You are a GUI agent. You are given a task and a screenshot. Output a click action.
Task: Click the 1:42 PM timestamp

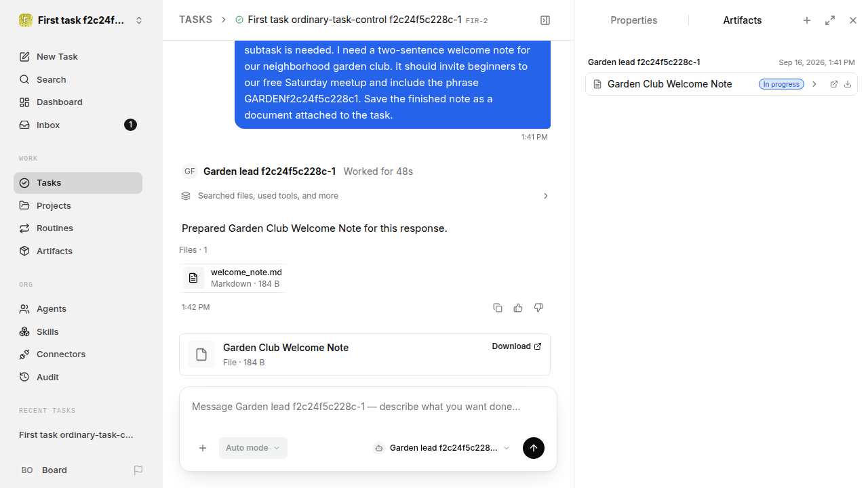tap(195, 307)
